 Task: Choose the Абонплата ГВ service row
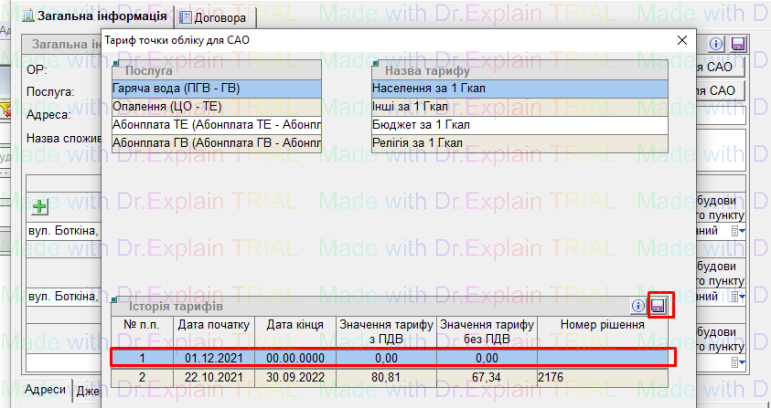(215, 144)
